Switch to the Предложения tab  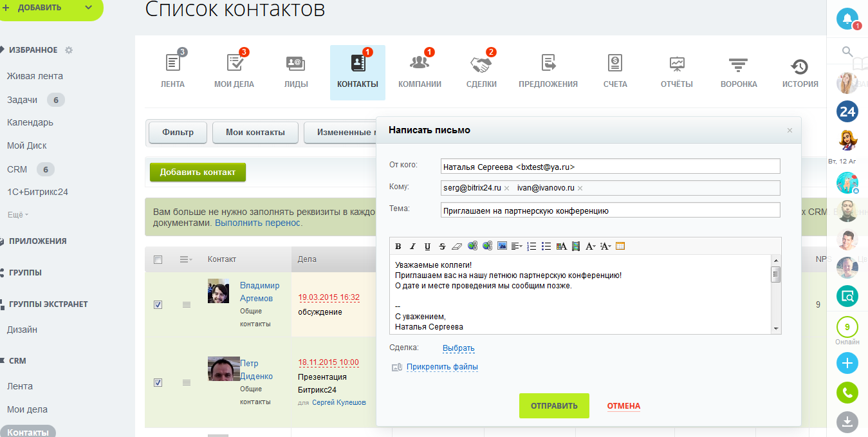548,72
